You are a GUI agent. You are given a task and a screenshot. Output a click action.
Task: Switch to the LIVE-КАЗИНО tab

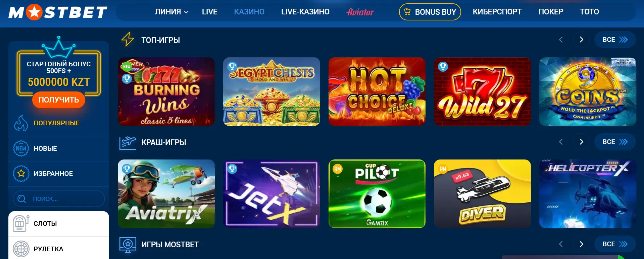click(x=305, y=12)
